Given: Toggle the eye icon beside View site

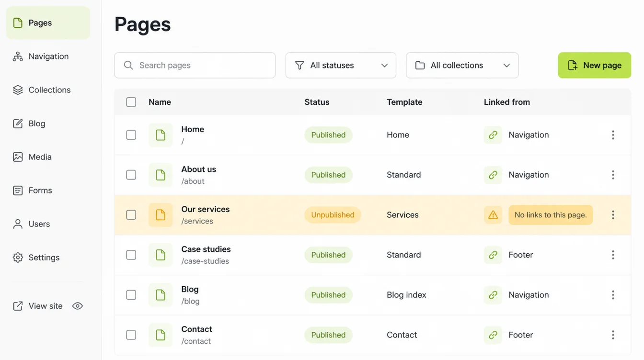Looking at the screenshot, I should click(x=78, y=306).
